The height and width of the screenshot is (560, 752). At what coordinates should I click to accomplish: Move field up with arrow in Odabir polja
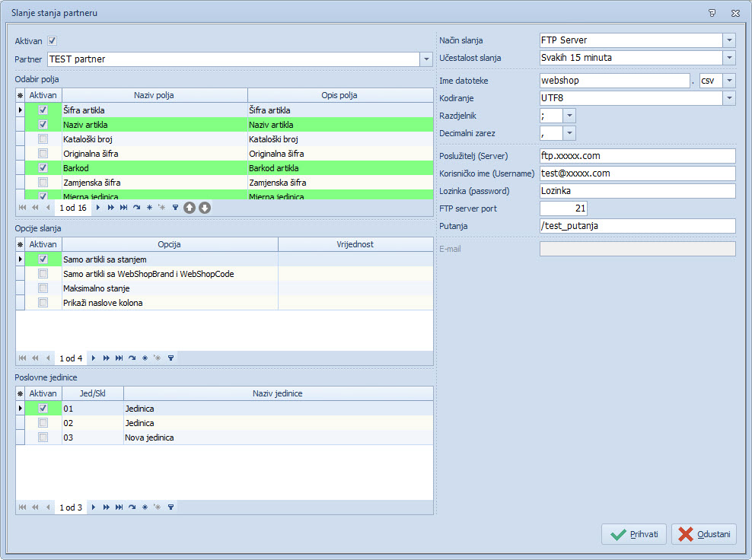190,208
